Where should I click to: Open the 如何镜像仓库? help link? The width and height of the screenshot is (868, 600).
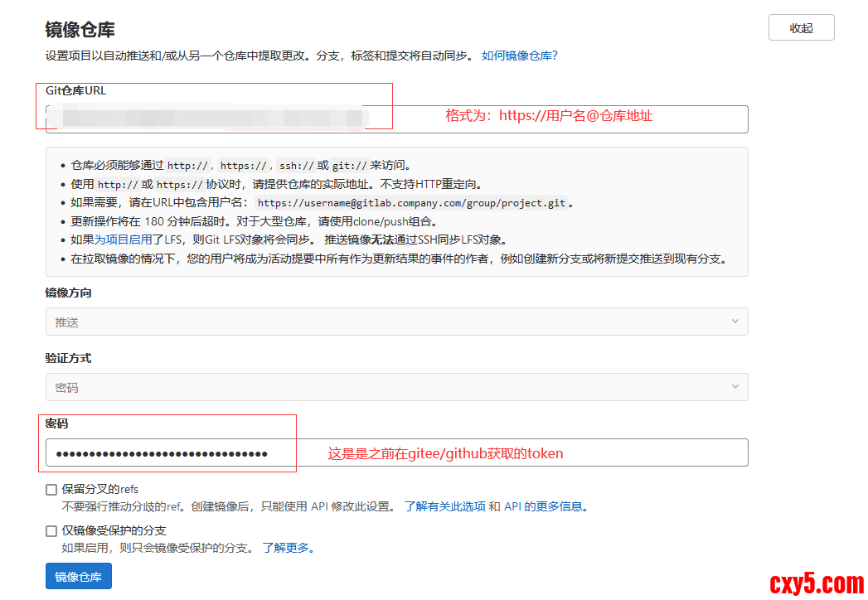click(520, 56)
